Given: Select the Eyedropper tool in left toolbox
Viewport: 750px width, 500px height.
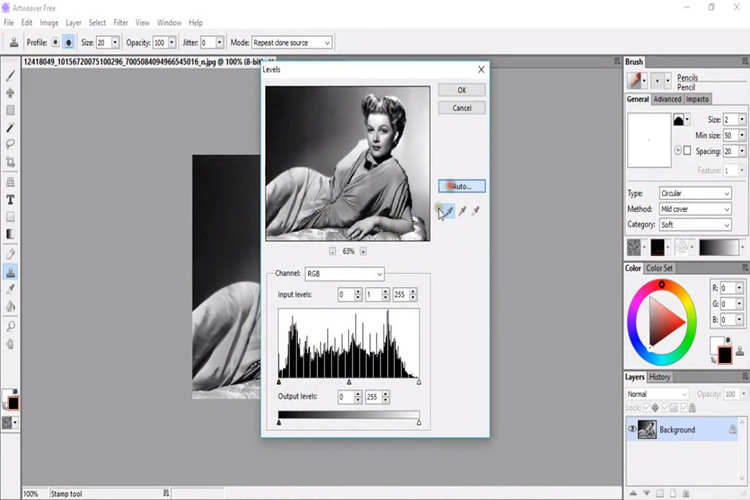Looking at the screenshot, I should tap(10, 289).
